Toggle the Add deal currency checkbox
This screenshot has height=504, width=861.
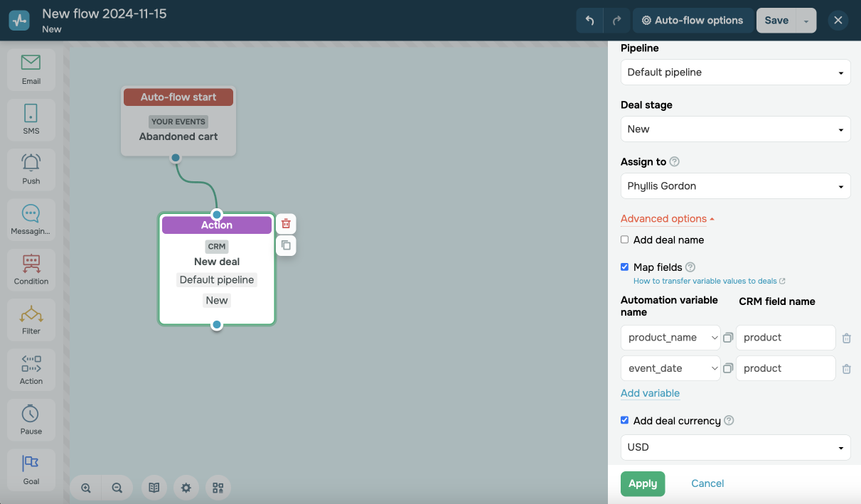(624, 421)
